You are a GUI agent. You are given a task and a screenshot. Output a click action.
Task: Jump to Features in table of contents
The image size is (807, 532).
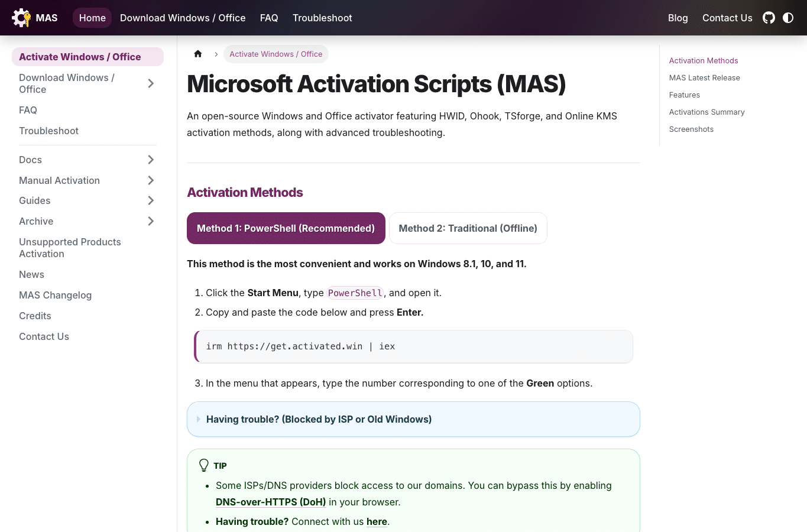tap(685, 95)
